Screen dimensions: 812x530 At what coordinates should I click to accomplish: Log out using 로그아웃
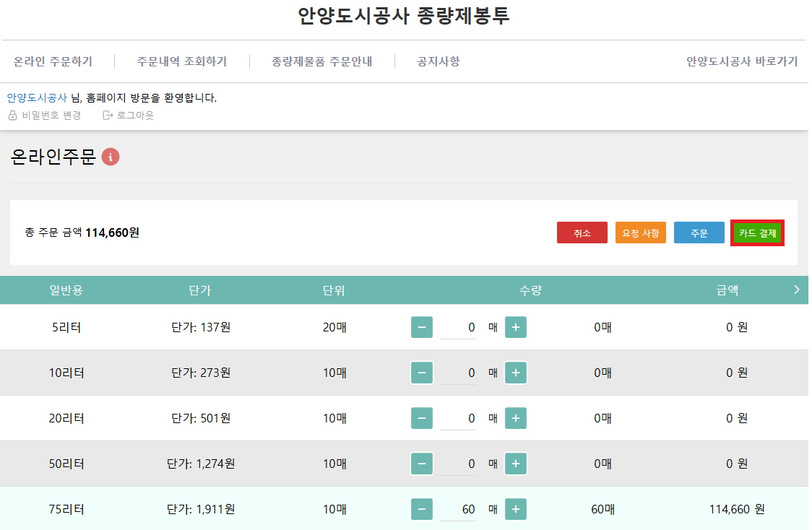pos(129,115)
